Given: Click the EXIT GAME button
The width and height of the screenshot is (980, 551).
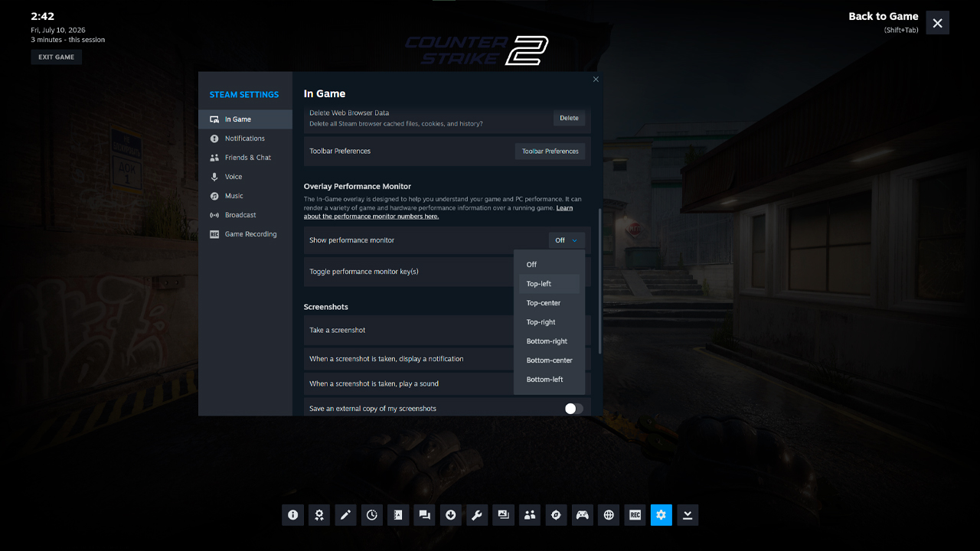Looking at the screenshot, I should tap(57, 57).
